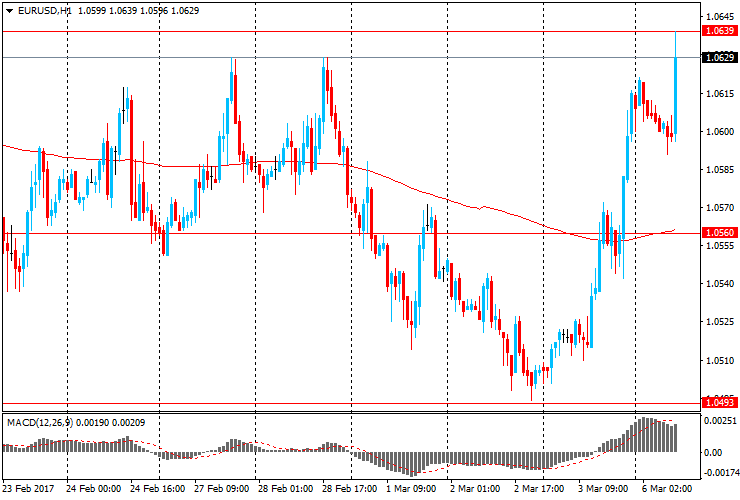Click the 28 Feb 01:00 time label

point(286,489)
